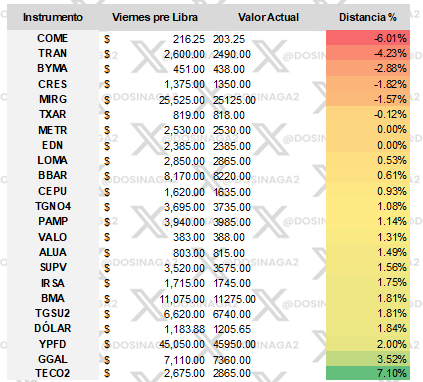Select the 1.31% distance cell

click(x=368, y=237)
